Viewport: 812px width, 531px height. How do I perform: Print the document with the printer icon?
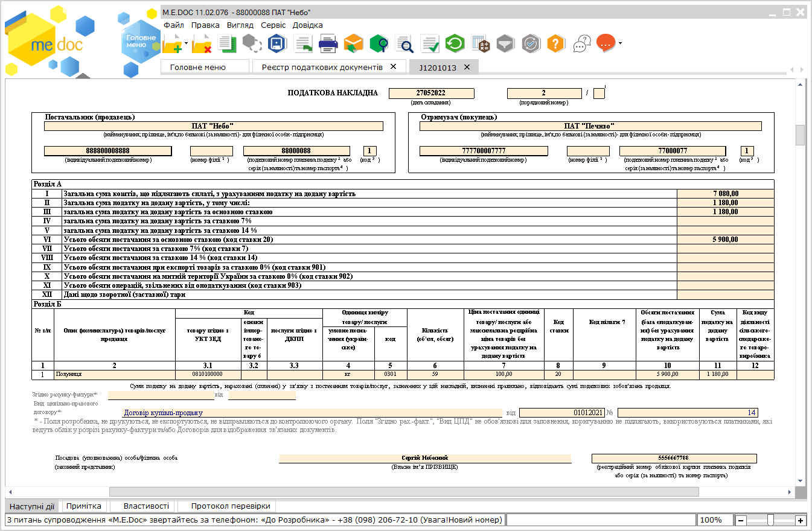328,43
